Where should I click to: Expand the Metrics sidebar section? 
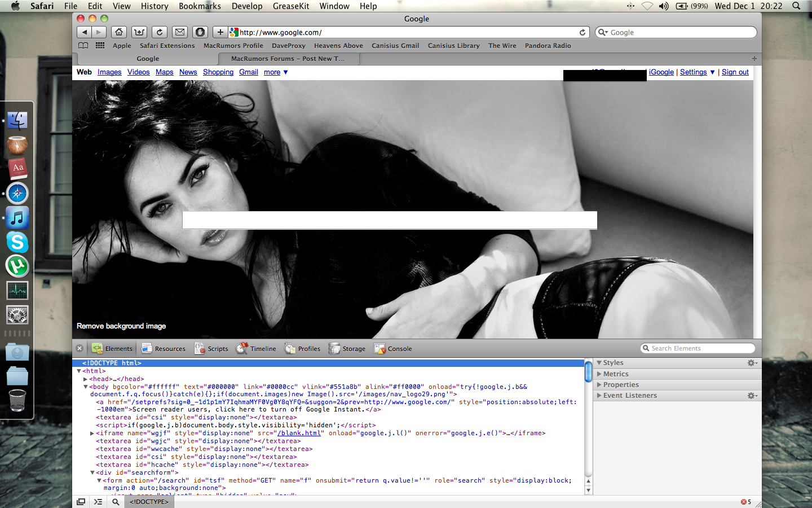[599, 374]
